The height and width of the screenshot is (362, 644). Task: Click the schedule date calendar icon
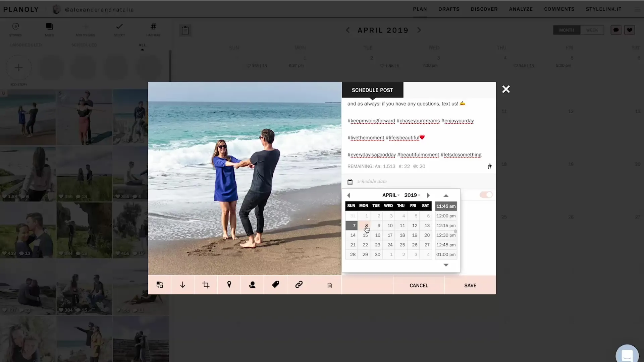point(350,182)
